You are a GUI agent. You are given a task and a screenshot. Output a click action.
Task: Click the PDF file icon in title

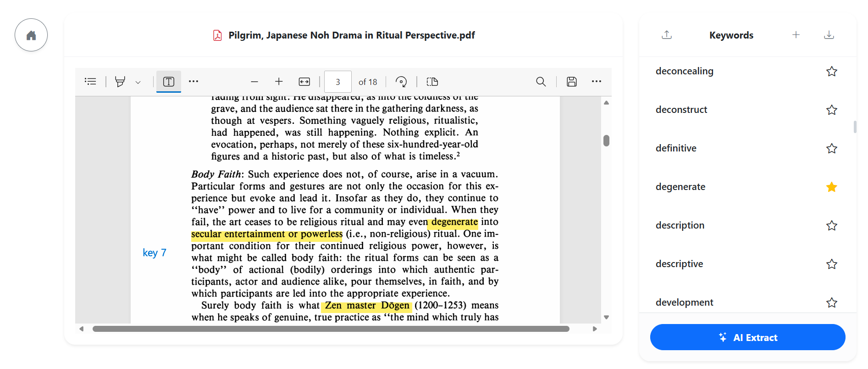(x=217, y=35)
